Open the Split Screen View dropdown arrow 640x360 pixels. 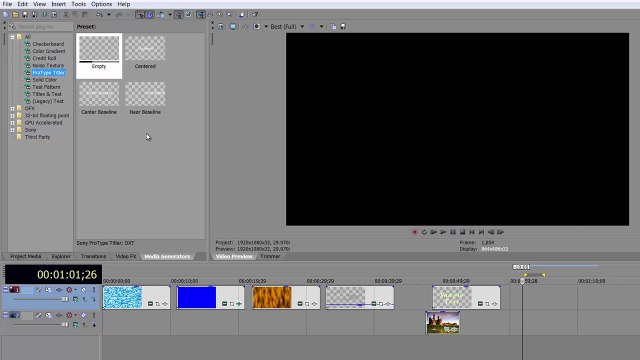266,27
